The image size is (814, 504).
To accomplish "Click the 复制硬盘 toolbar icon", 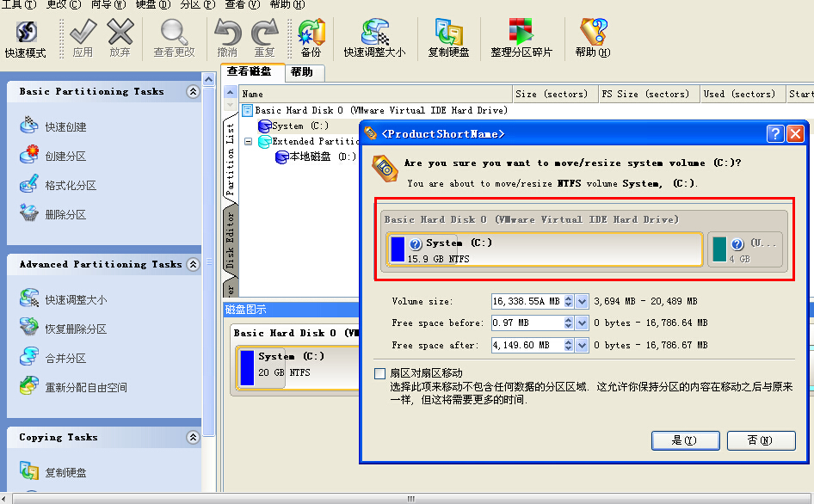I will coord(448,40).
